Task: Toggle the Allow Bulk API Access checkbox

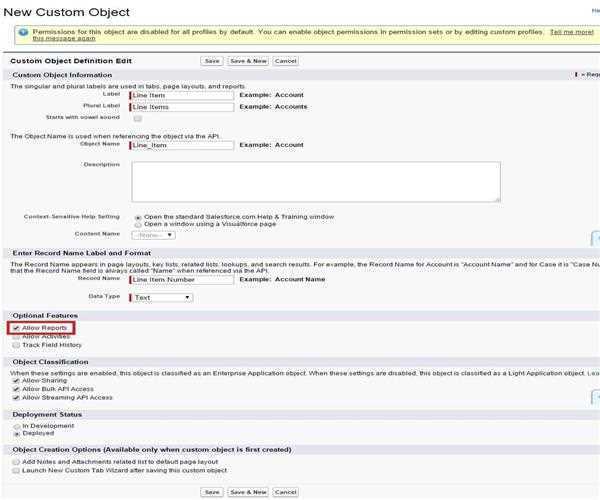Action: 15,389
